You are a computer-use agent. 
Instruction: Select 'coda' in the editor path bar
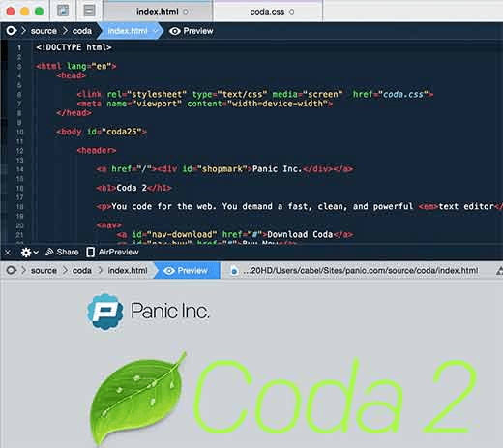[x=82, y=31]
